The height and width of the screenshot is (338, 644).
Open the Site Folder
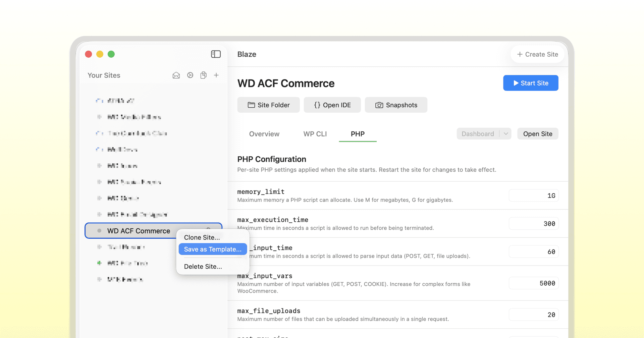tap(268, 105)
